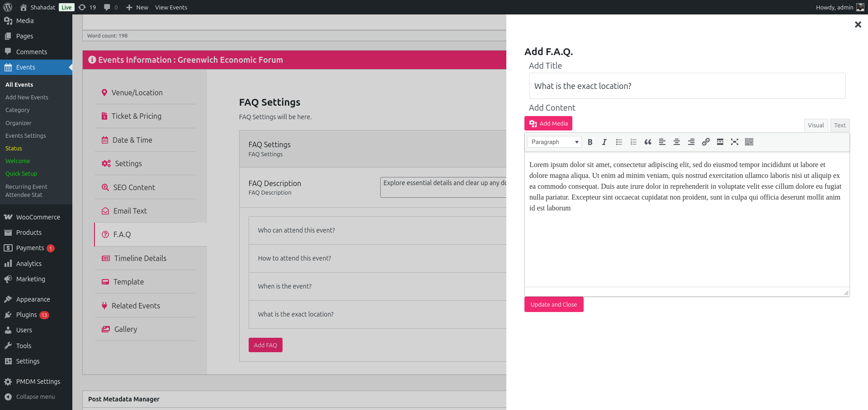868x410 pixels.
Task: Open the Gallery tab
Action: (x=145, y=329)
